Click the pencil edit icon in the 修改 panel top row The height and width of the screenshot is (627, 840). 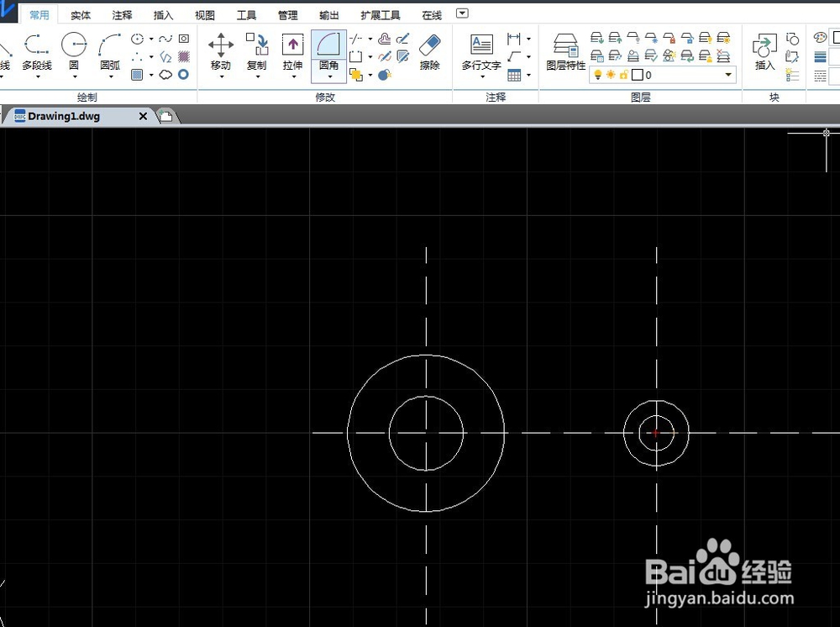pyautogui.click(x=403, y=39)
